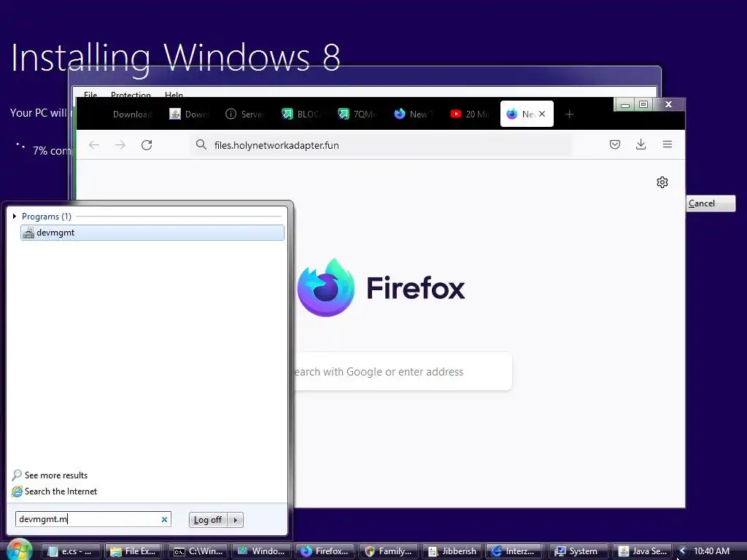
Task: Open Protection menu in background window
Action: (x=131, y=95)
